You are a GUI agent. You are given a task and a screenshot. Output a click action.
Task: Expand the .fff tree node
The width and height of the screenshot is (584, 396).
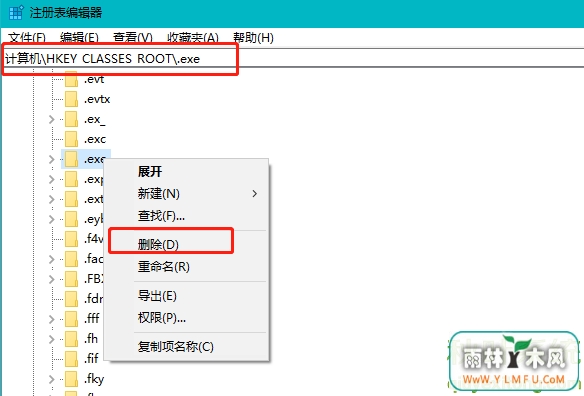click(51, 319)
